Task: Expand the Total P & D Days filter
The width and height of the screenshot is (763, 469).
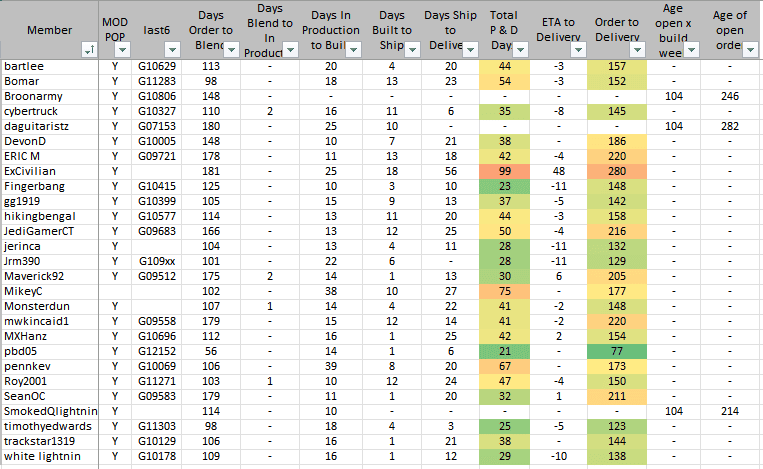Action: tap(521, 49)
